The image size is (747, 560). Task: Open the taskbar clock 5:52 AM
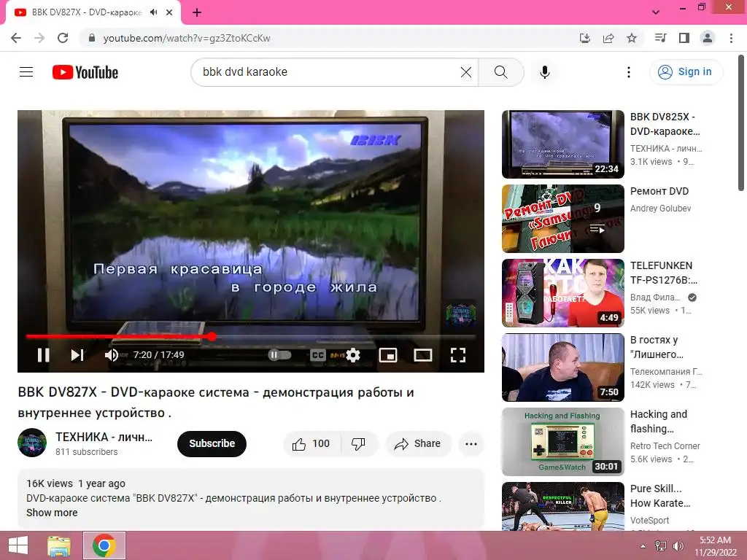(715, 546)
